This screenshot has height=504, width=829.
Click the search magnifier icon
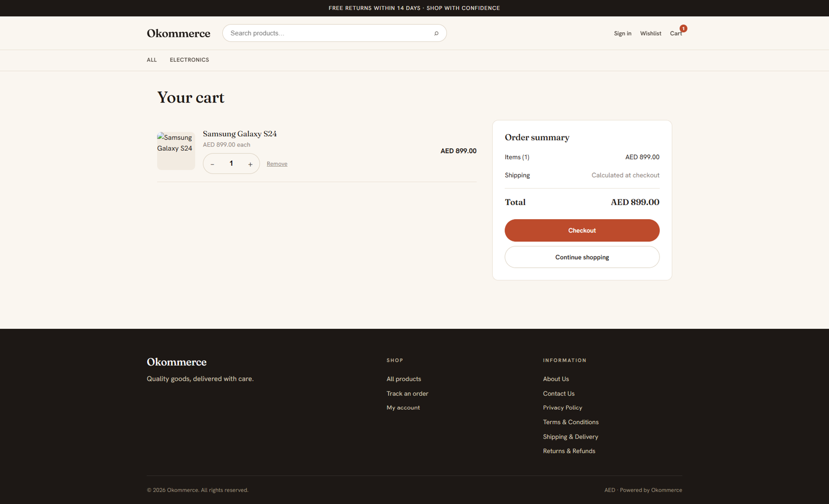[436, 33]
